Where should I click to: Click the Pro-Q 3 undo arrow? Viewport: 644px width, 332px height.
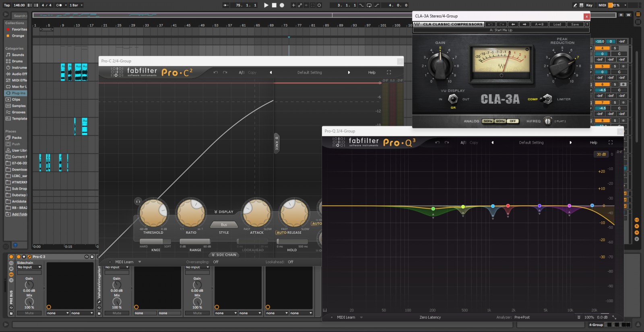click(x=437, y=142)
